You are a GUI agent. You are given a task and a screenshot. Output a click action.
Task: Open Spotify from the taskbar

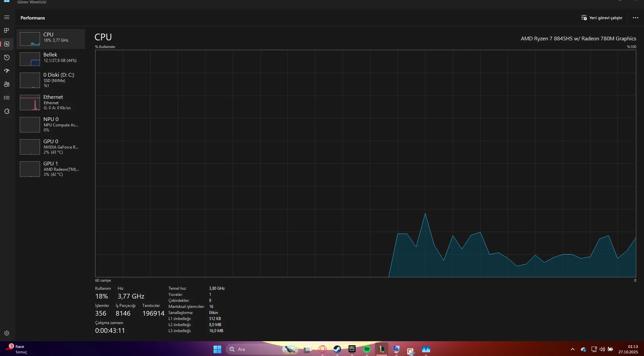coord(367,350)
